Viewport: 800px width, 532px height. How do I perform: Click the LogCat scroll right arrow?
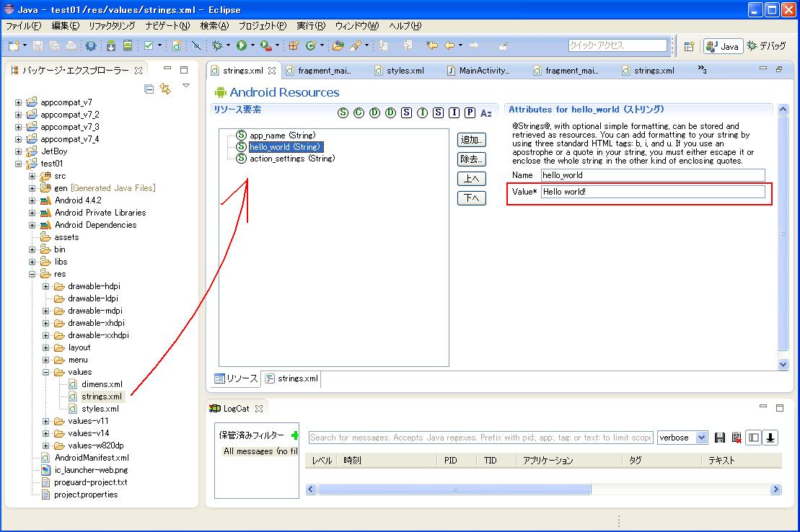coord(776,489)
